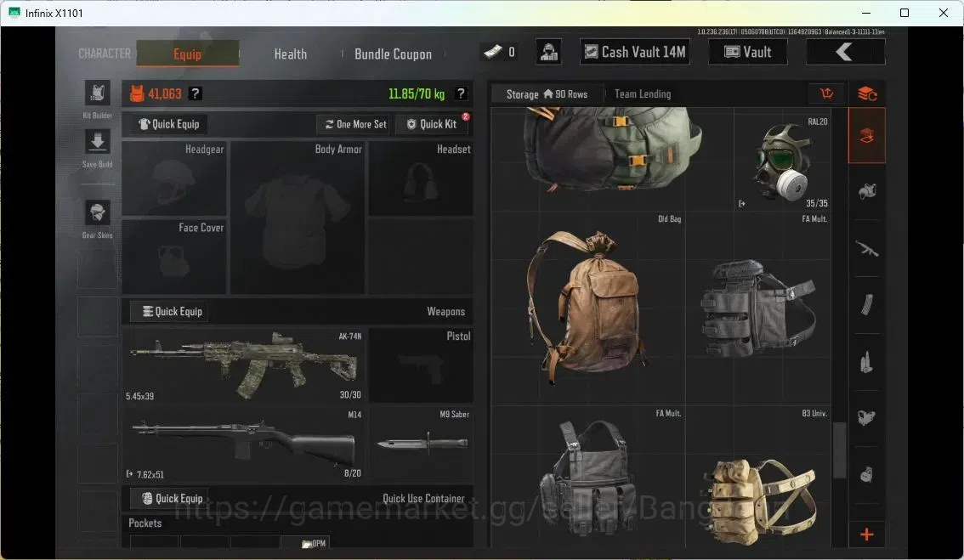Switch to the Team Lending tab

(643, 94)
